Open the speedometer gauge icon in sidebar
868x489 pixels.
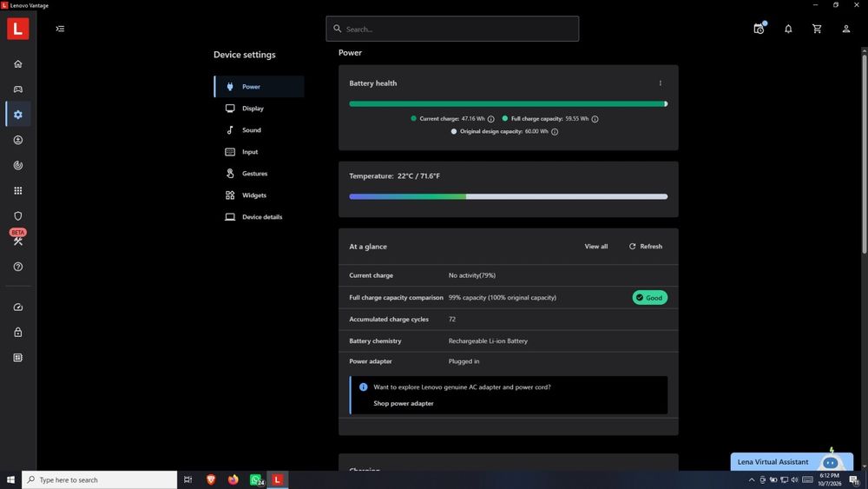click(17, 307)
